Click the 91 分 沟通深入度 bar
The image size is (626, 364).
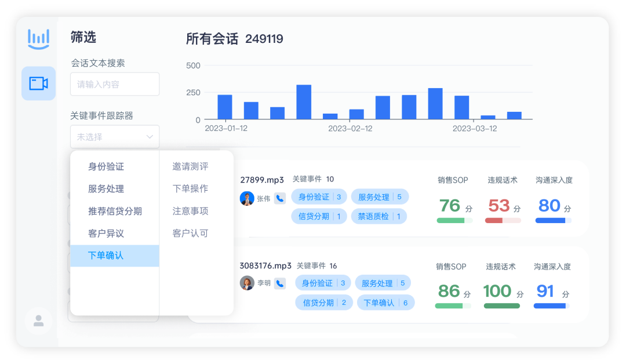click(552, 306)
